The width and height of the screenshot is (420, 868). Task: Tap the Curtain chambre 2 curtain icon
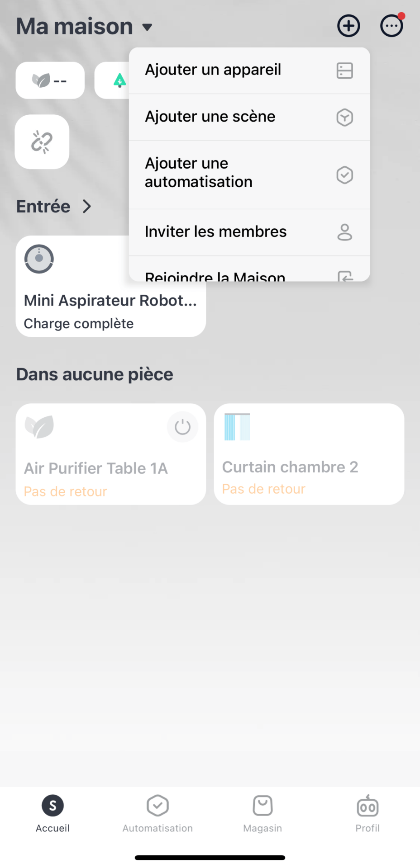[237, 427]
